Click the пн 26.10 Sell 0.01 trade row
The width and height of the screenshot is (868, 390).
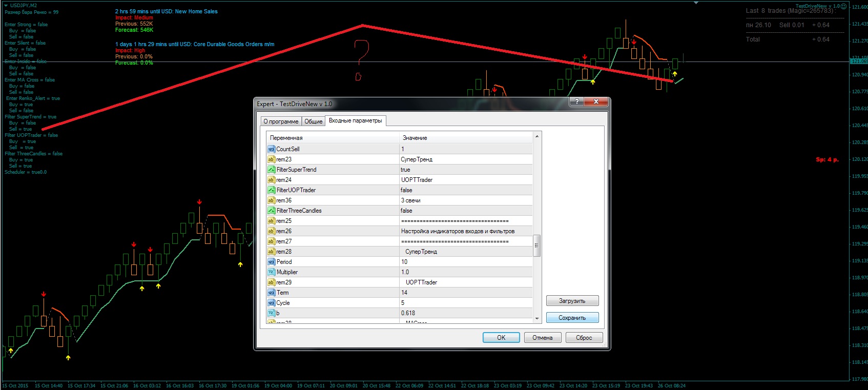(788, 25)
